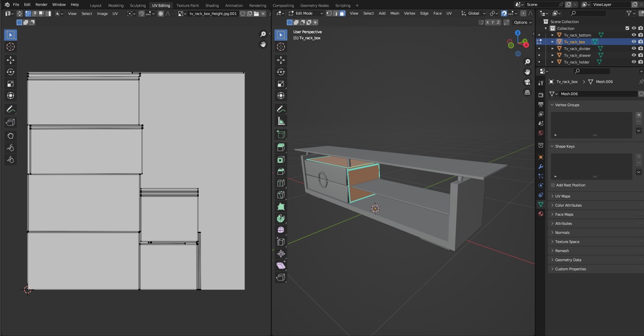644x336 pixels.
Task: Add a new vertex group with plus
Action: (639, 115)
